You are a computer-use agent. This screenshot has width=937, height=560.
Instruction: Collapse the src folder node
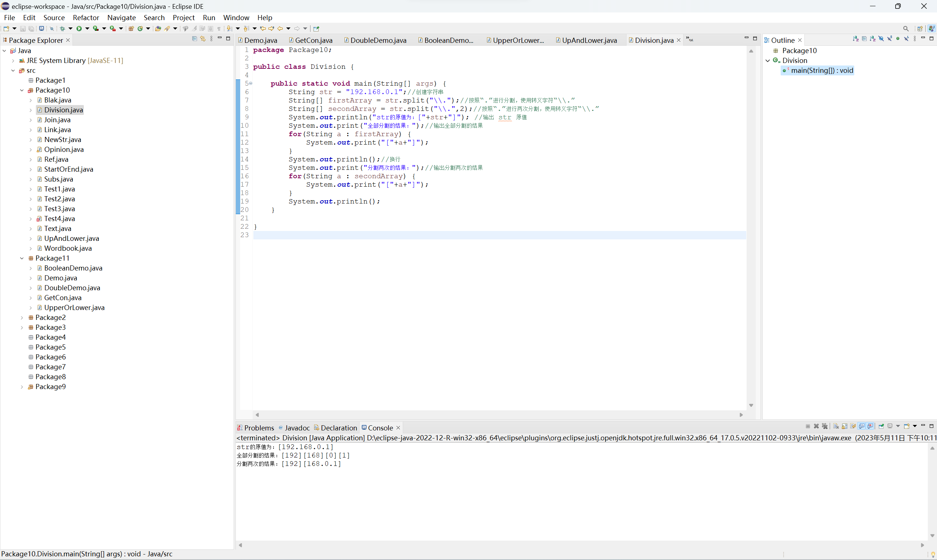click(13, 71)
